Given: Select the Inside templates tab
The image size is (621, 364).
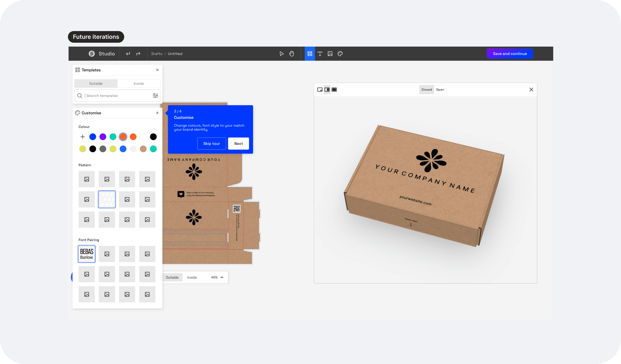Looking at the screenshot, I should pyautogui.click(x=139, y=83).
